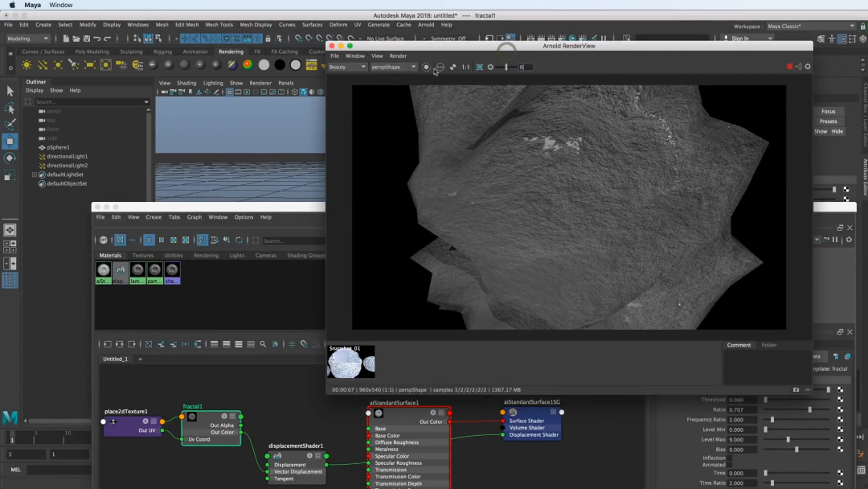Adjust the Ratio slider in Attribute Editor
This screenshot has width=868, height=489.
coord(809,409)
